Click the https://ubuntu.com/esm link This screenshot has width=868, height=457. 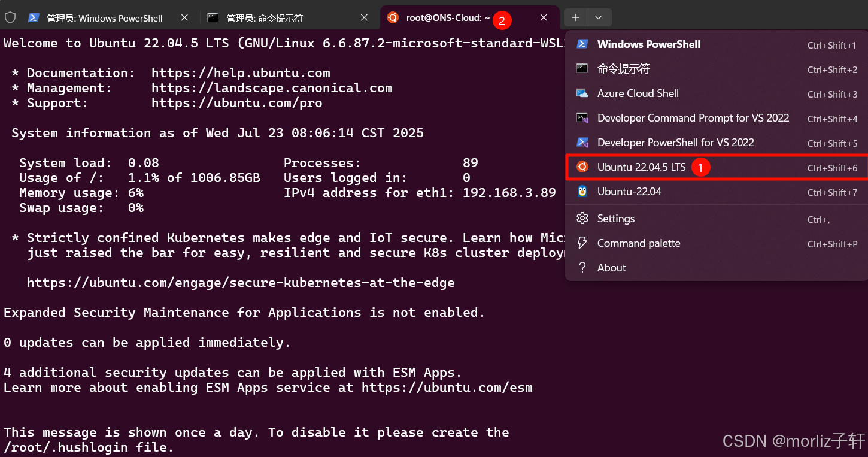coord(447,388)
